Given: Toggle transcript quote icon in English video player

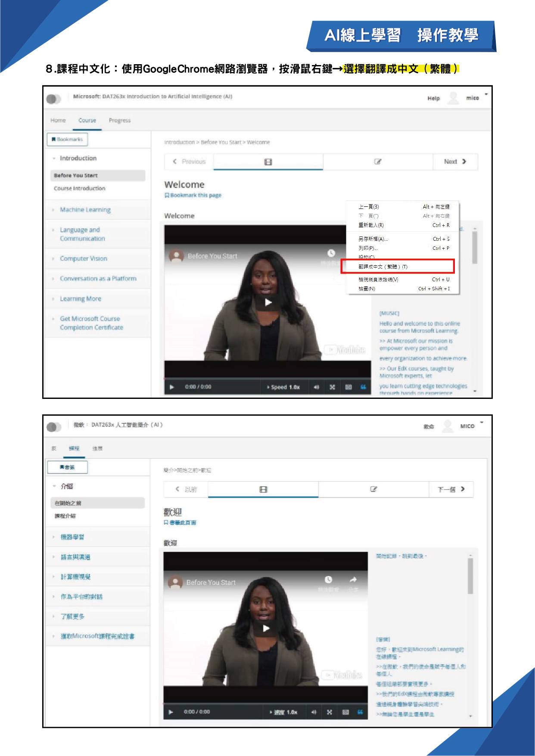Looking at the screenshot, I should pyautogui.click(x=363, y=387).
